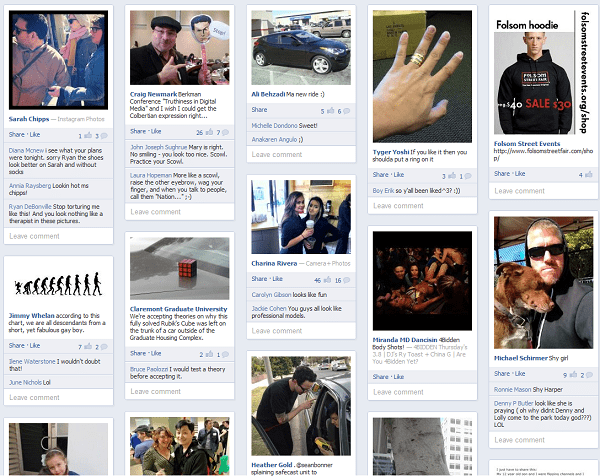The width and height of the screenshot is (600, 476).
Task: Open commenter John Joseph Sughrue's profile
Action: [x=158, y=147]
